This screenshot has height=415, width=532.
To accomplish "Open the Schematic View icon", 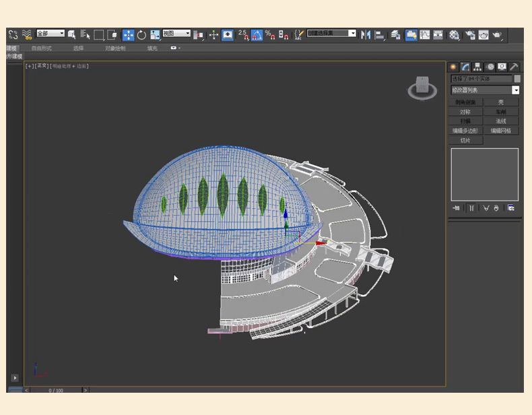I will click(438, 34).
